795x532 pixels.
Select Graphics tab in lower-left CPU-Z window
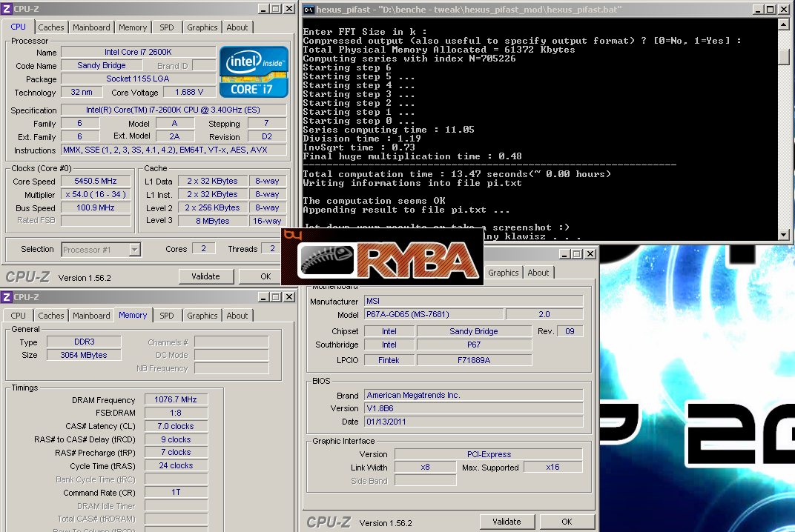coord(202,315)
